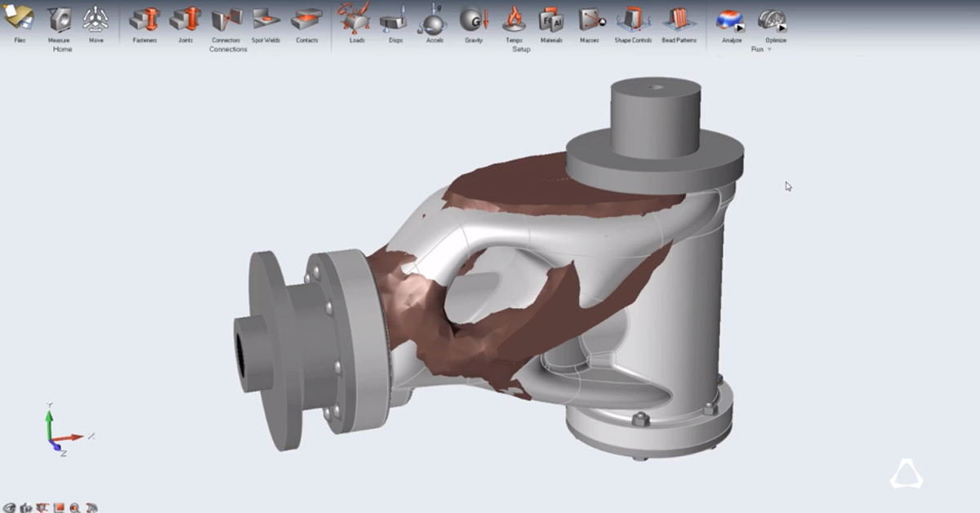Choose the Shape Controls tool
Viewport: 980px width, 513px height.
(633, 21)
